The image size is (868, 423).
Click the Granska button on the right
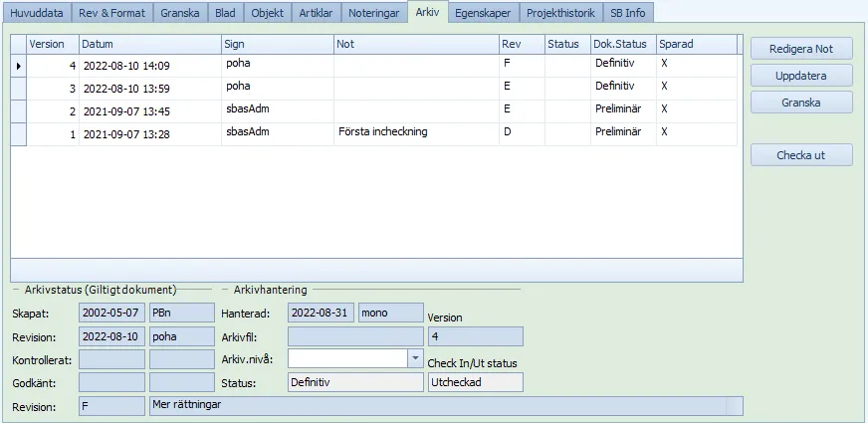pos(801,103)
